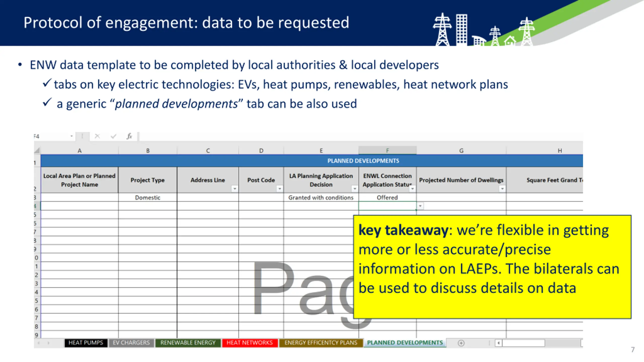The width and height of the screenshot is (644, 362).
Task: Click the 'Square Feet Grand' header cell
Action: coord(545,180)
